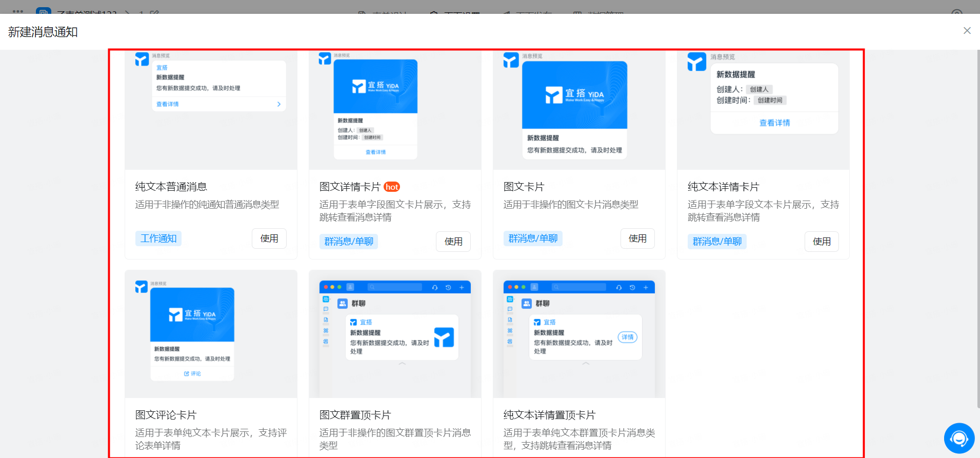Open the 纯文本详情置顶卡片 preview thumbnail

579,334
